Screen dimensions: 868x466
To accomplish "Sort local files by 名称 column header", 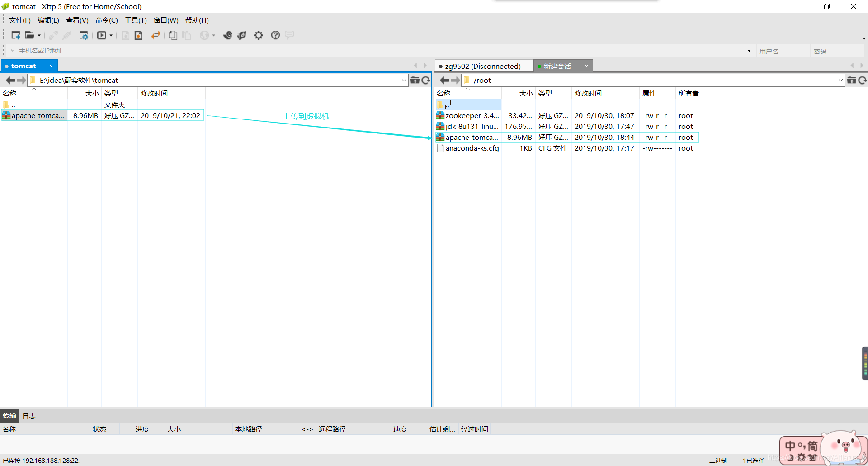I will pyautogui.click(x=34, y=94).
